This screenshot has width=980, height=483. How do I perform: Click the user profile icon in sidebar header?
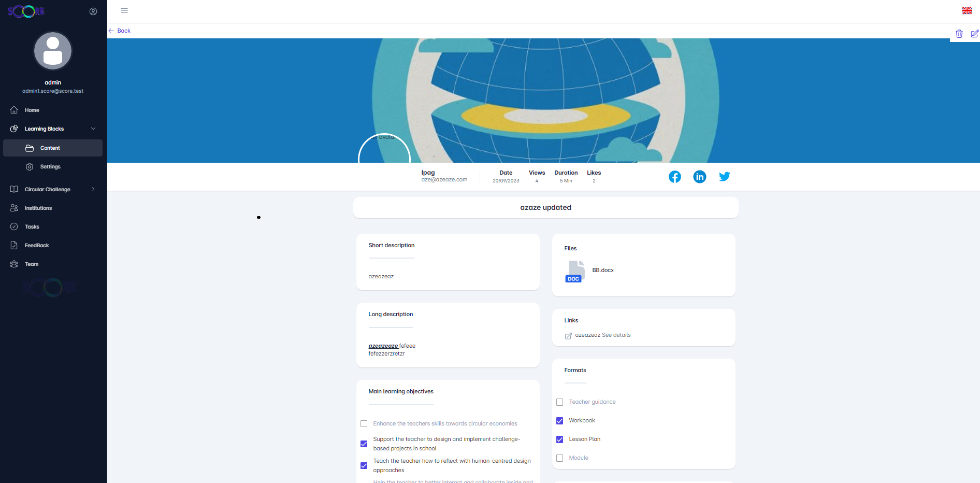[x=93, y=11]
